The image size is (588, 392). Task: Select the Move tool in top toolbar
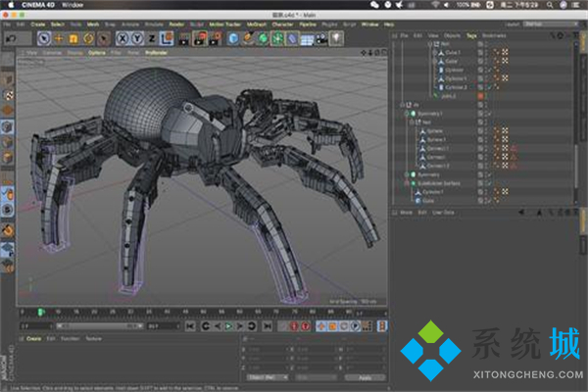(x=59, y=38)
